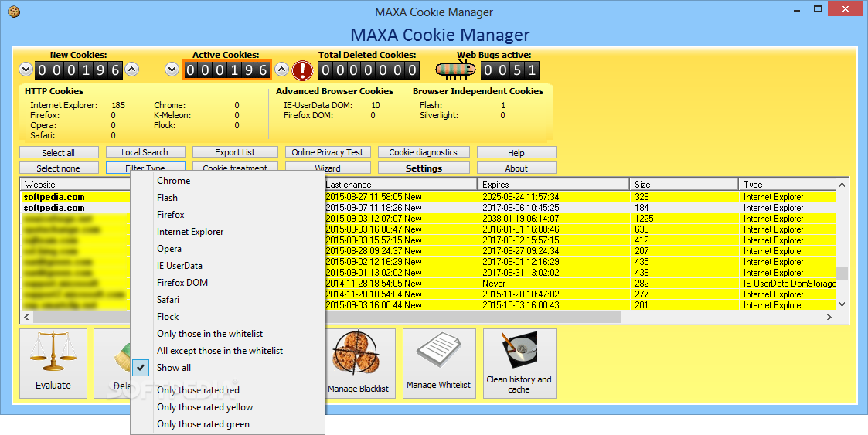
Task: Launch the Online Privacy Test
Action: coord(328,152)
